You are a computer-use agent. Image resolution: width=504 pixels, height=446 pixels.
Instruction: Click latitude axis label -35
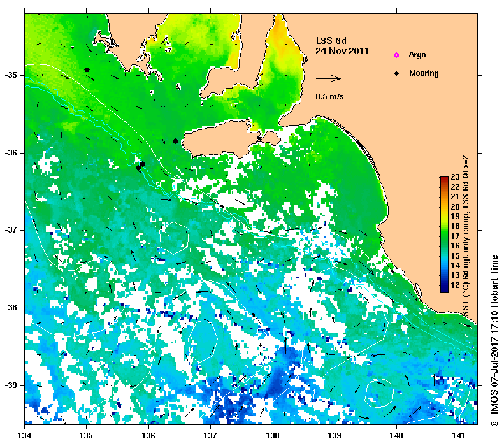11,75
